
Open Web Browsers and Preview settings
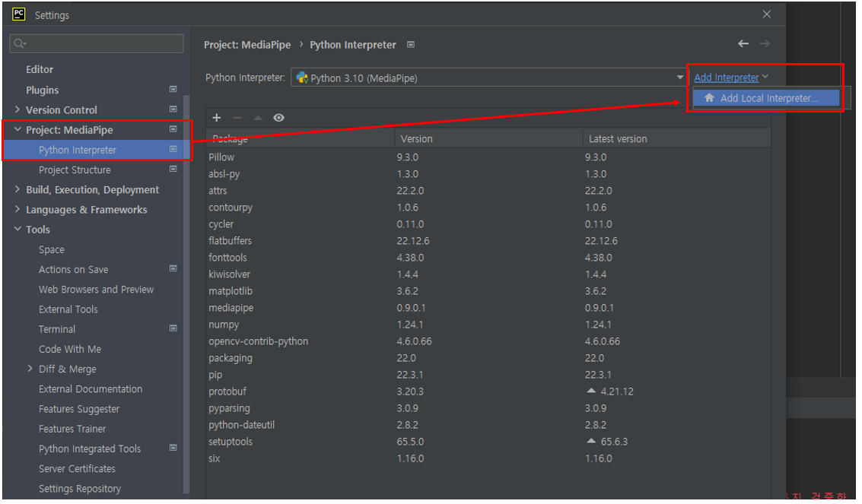coord(96,290)
